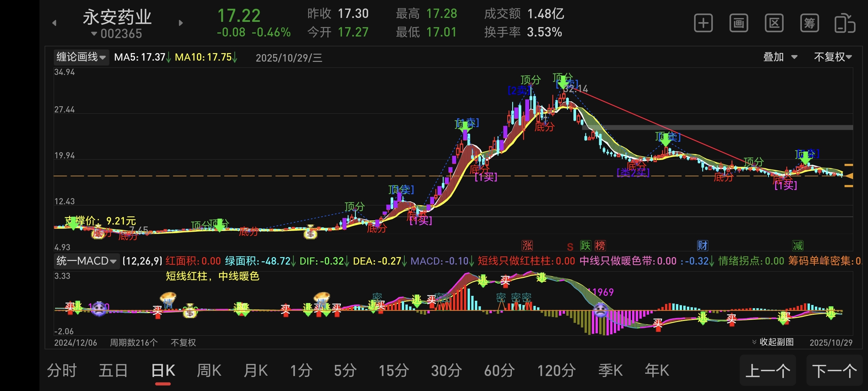The width and height of the screenshot is (868, 391).
Task: Switch to the 分时 tab
Action: click(62, 371)
